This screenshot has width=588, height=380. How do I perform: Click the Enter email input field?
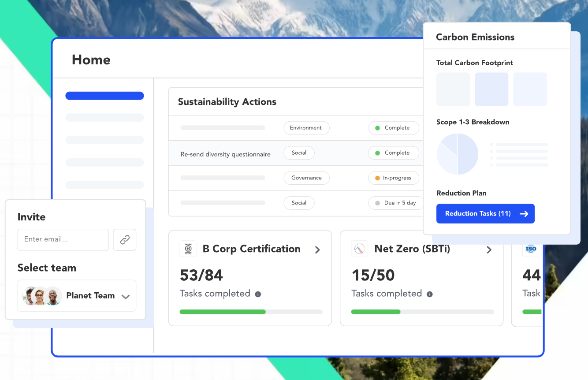pyautogui.click(x=63, y=240)
